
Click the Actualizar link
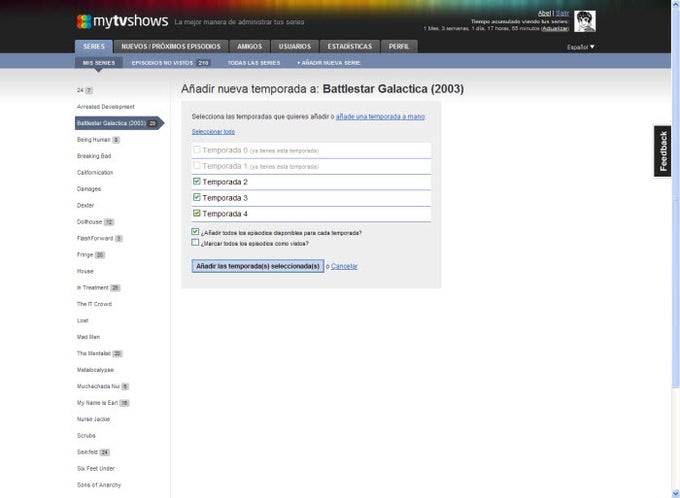[x=555, y=29]
